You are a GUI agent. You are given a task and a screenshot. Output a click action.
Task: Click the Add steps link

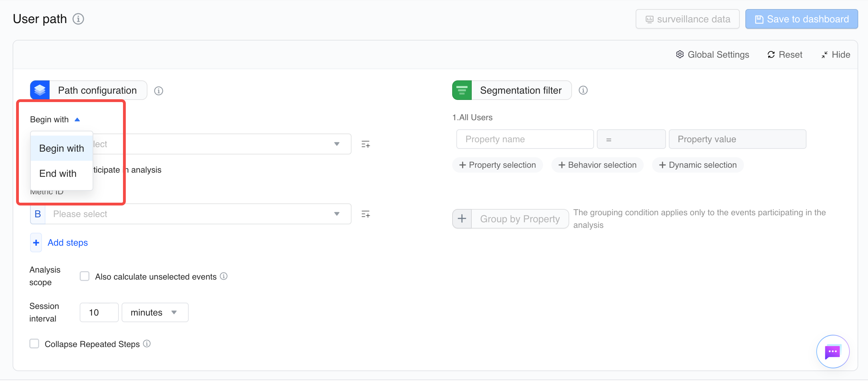tap(68, 243)
